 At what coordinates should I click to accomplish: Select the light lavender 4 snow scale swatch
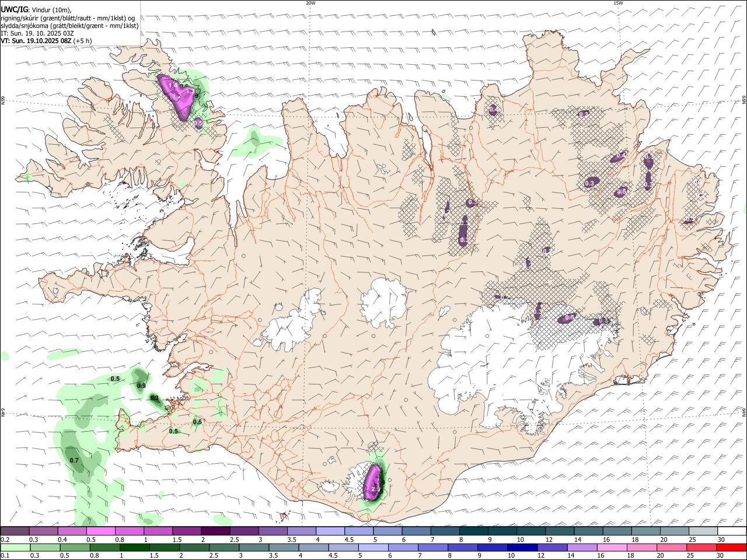[x=330, y=531]
